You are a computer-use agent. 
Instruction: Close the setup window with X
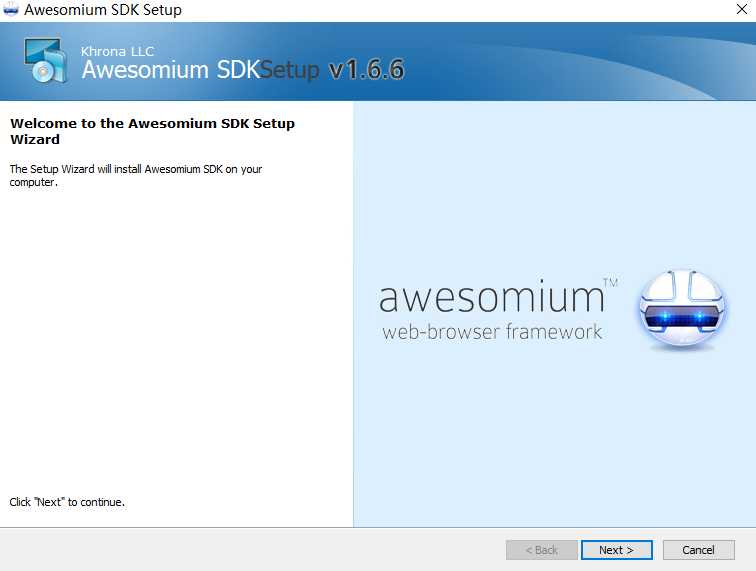tap(742, 9)
